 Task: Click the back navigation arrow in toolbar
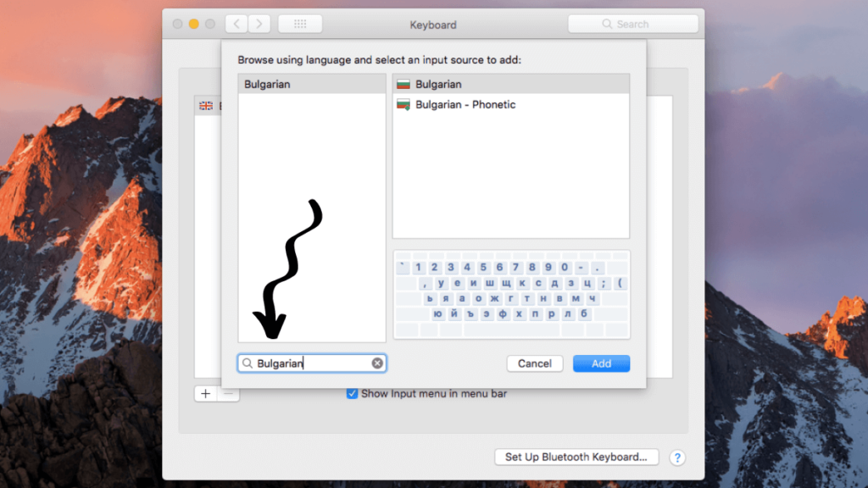tap(238, 25)
